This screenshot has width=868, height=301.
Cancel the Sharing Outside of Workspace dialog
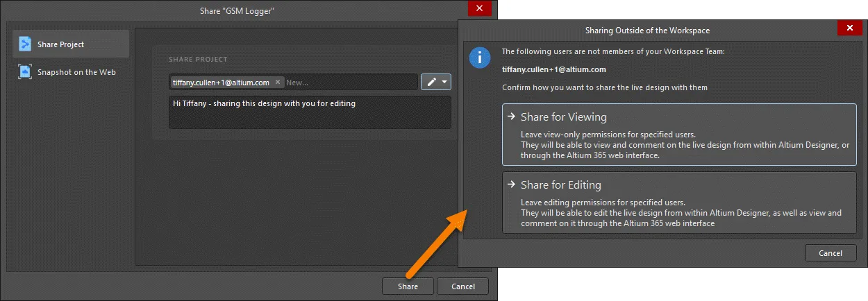(831, 253)
